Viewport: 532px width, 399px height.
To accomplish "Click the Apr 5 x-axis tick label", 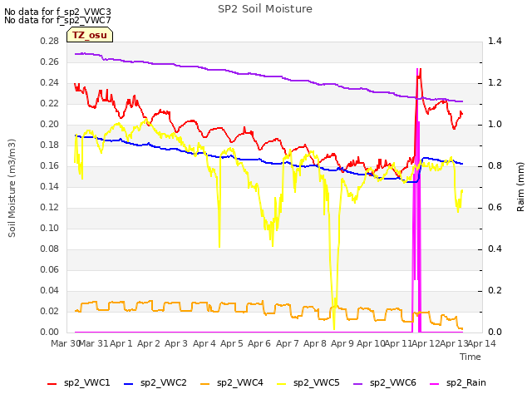I will [x=232, y=343].
